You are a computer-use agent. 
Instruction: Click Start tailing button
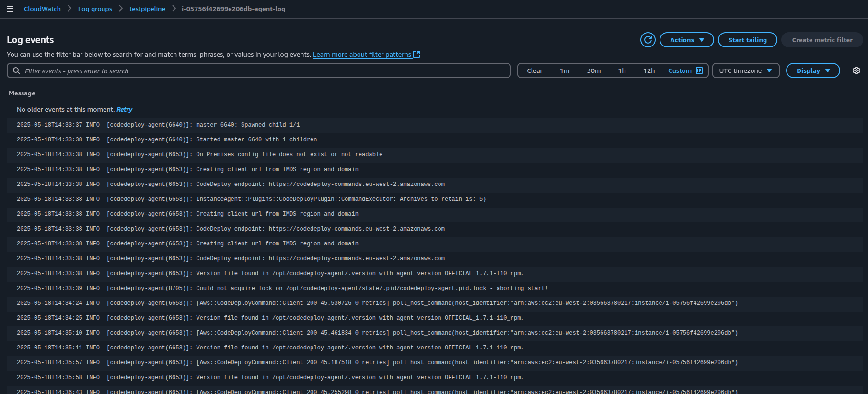tap(747, 40)
